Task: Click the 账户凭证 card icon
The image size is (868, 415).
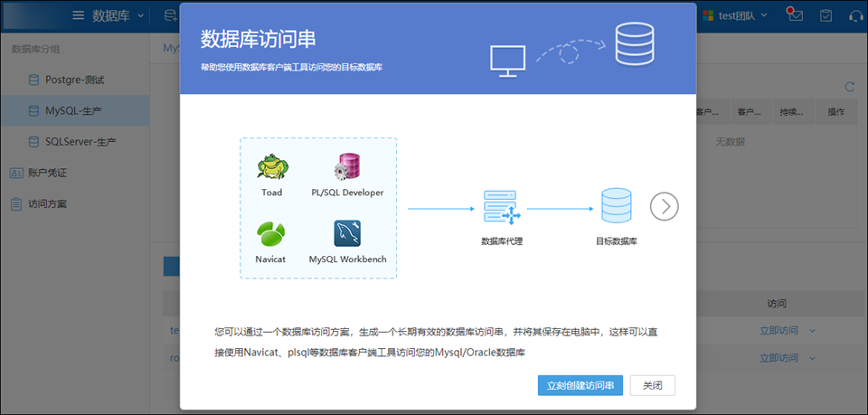Action: click(x=16, y=173)
